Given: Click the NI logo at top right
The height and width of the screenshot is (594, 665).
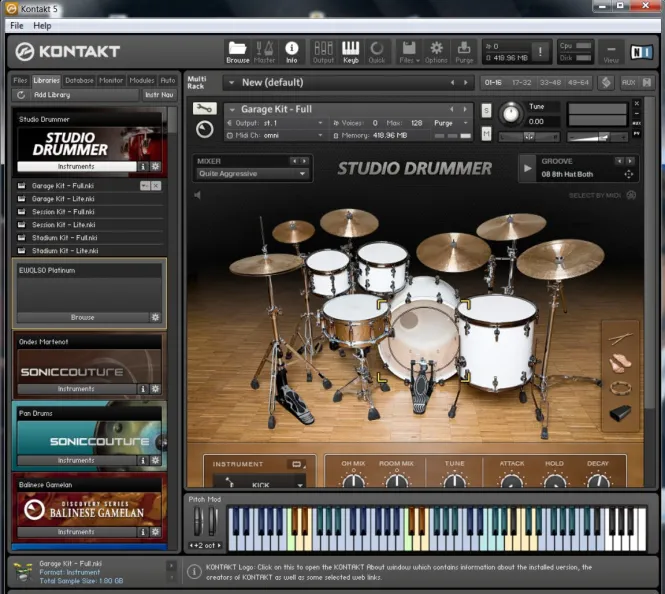Looking at the screenshot, I should pyautogui.click(x=641, y=52).
